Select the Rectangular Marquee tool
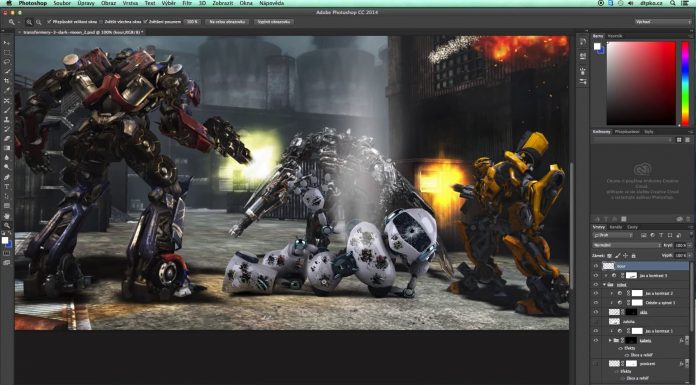This screenshot has height=385, width=696. point(8,52)
